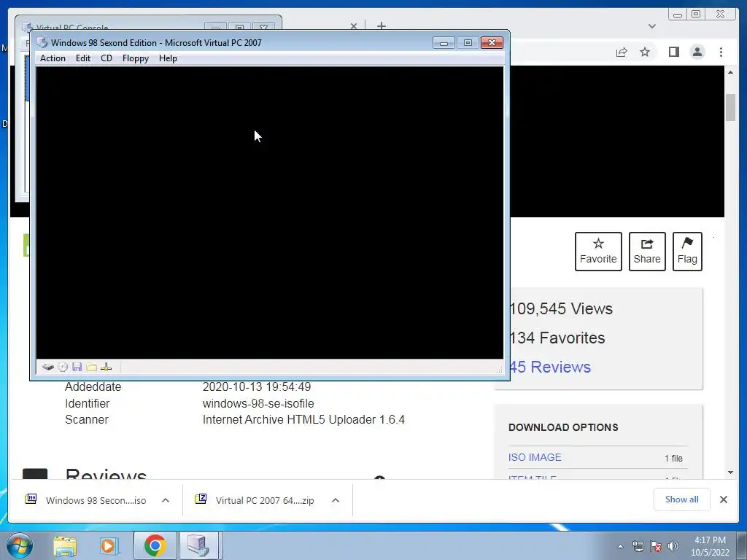Switch to Virtual PC in the taskbar
Screen dimensions: 747x560
(198, 545)
